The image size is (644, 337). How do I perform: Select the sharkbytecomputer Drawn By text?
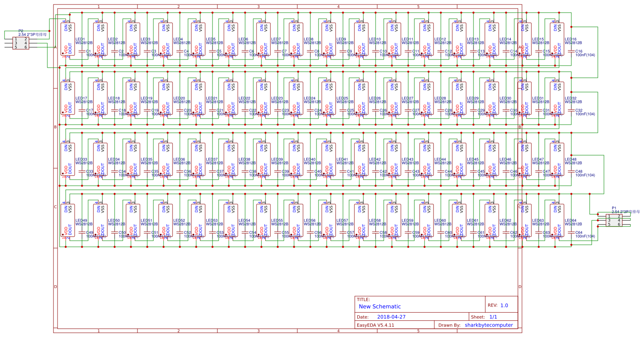click(489, 325)
